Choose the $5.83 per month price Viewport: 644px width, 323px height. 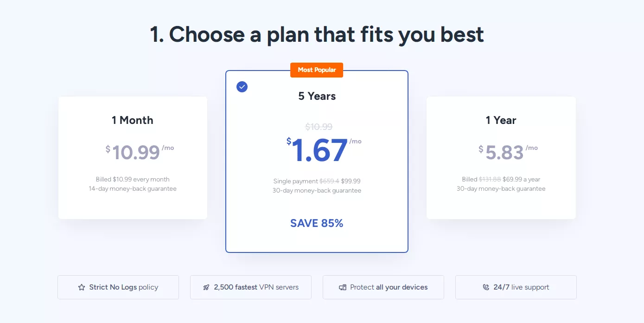[x=504, y=152]
